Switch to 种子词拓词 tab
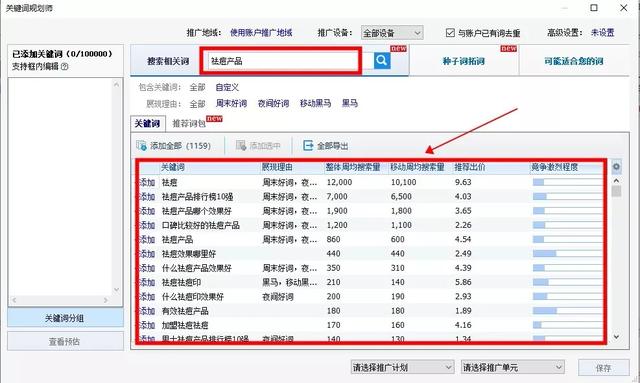Image resolution: width=640 pixels, height=383 pixels. click(x=464, y=61)
